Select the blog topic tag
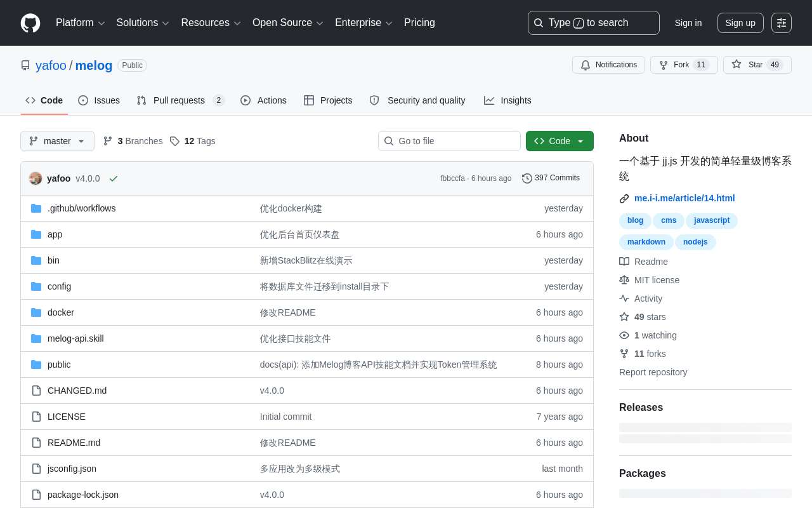The width and height of the screenshot is (812, 508). [x=635, y=220]
